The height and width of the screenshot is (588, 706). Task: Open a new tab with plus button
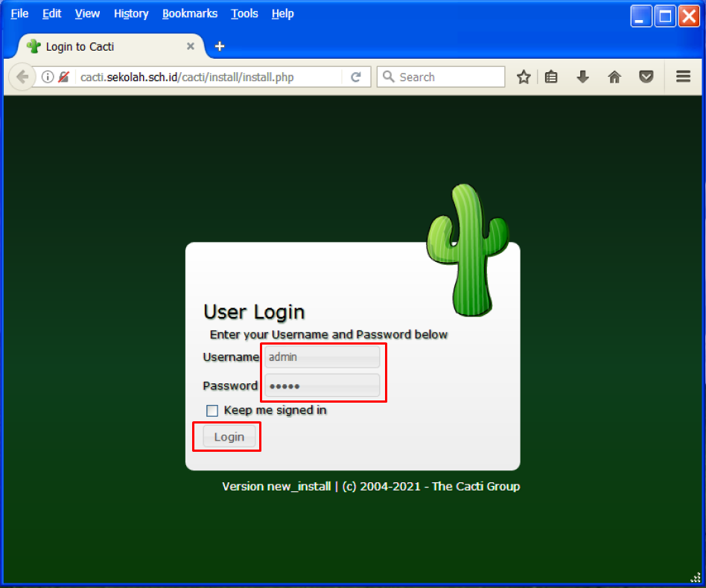(x=219, y=46)
